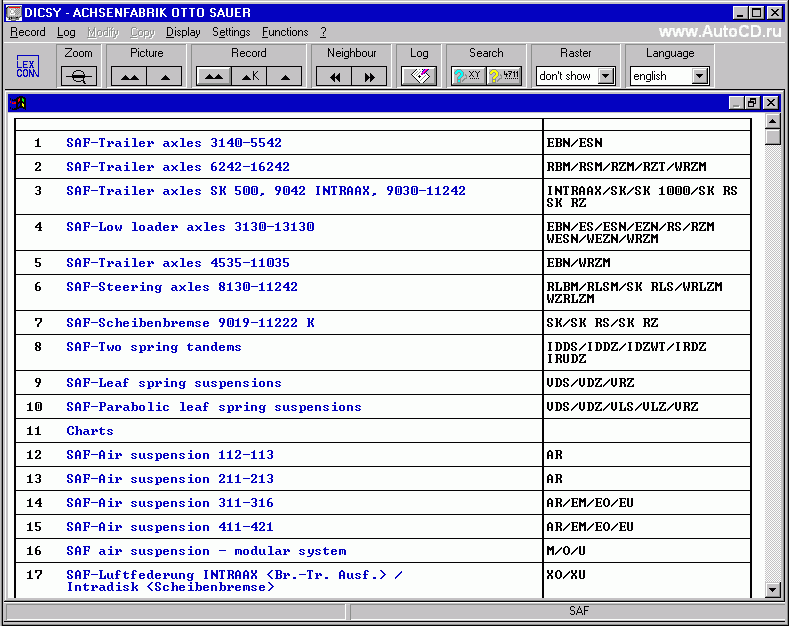Screen dimensions: 789x626
Task: Open SAF-Air suspension 411-421 link
Action: [x=170, y=527]
